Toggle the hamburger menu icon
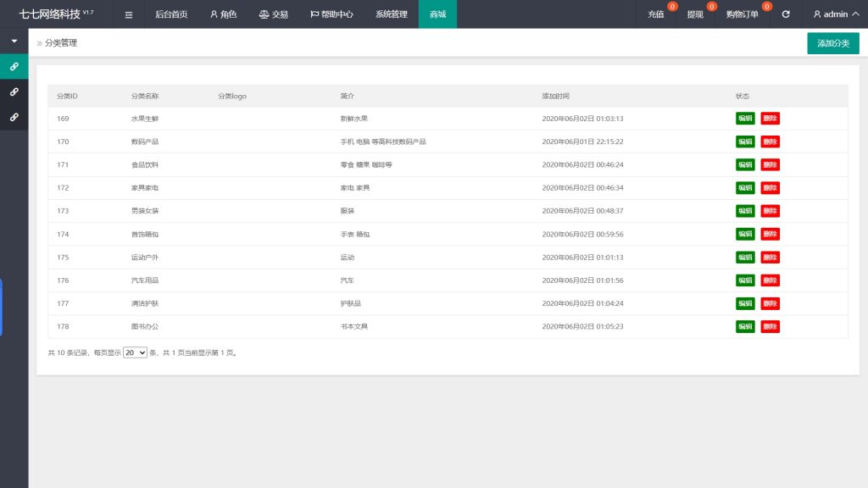The image size is (868, 488). (x=129, y=14)
